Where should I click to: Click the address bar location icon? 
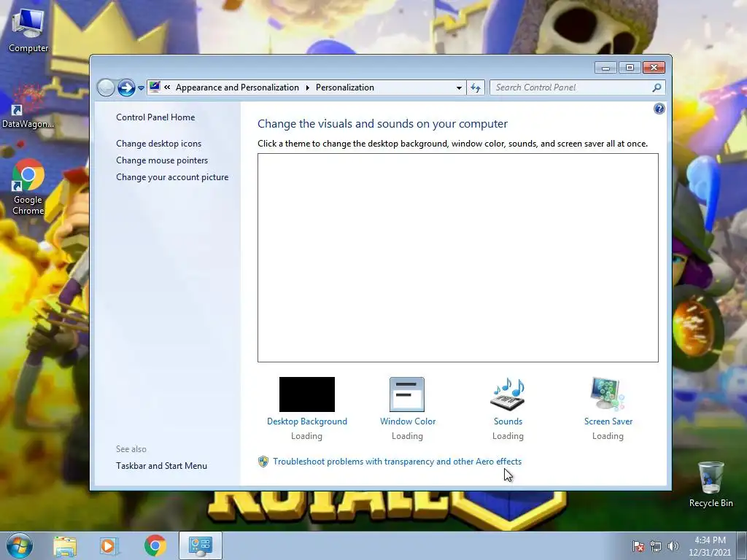point(155,87)
